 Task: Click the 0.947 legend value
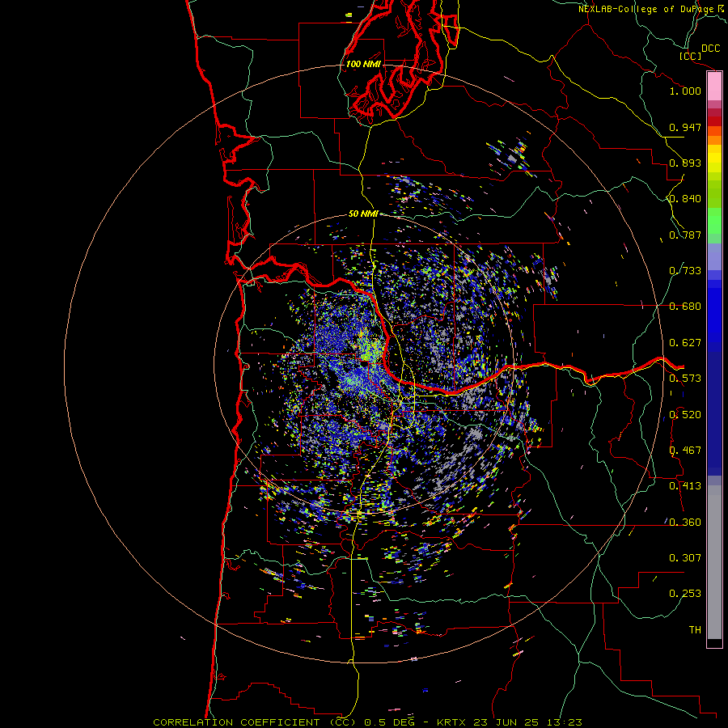click(x=685, y=127)
